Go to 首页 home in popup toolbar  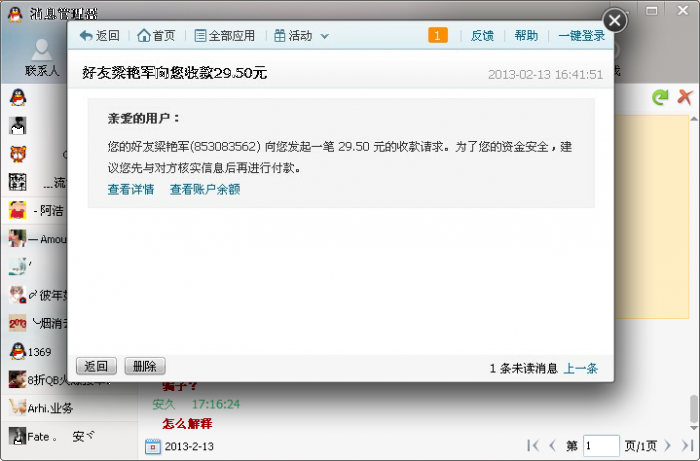coord(156,36)
